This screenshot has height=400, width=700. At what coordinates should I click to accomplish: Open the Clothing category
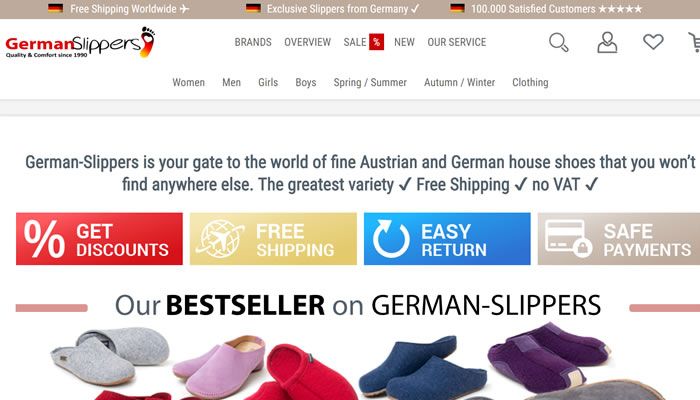pyautogui.click(x=530, y=83)
